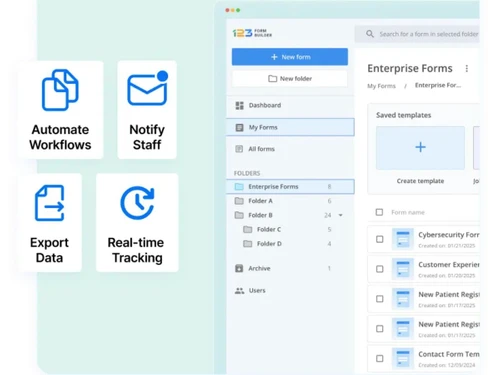Screen dimensions: 500x375
Task: Click the Saved templates heading
Action: [x=403, y=115]
